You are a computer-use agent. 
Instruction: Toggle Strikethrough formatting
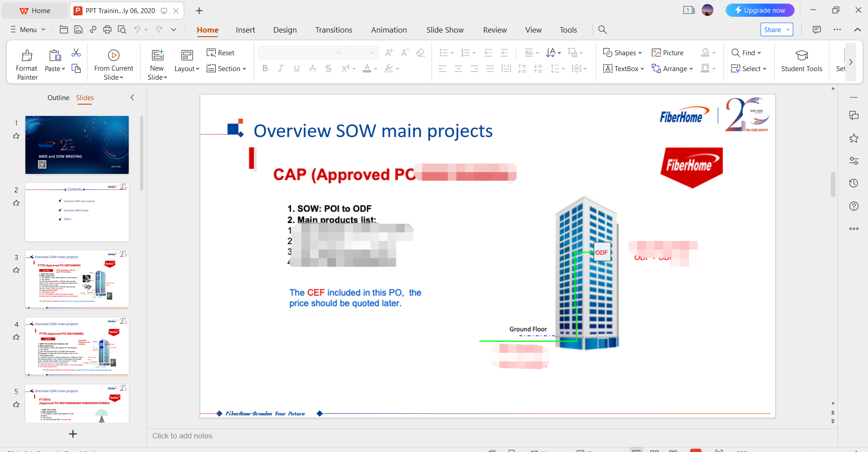tap(313, 68)
